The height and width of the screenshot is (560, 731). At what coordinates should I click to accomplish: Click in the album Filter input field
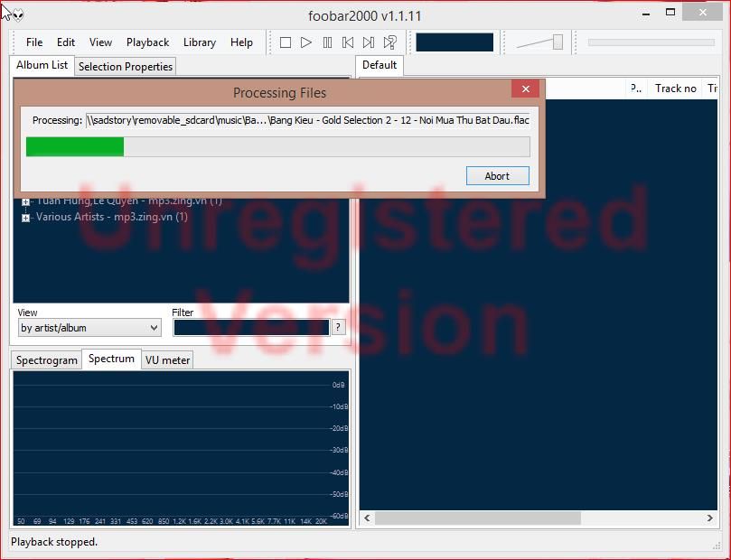(252, 328)
